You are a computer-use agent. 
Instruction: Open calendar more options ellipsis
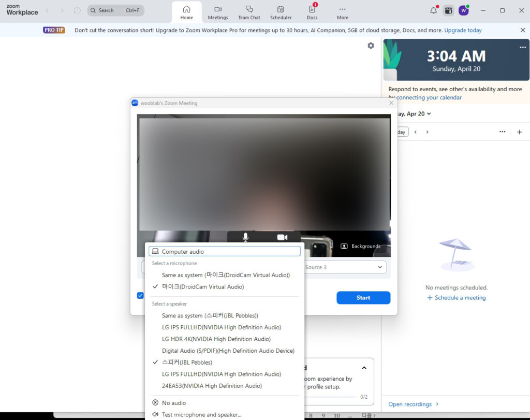pyautogui.click(x=502, y=132)
